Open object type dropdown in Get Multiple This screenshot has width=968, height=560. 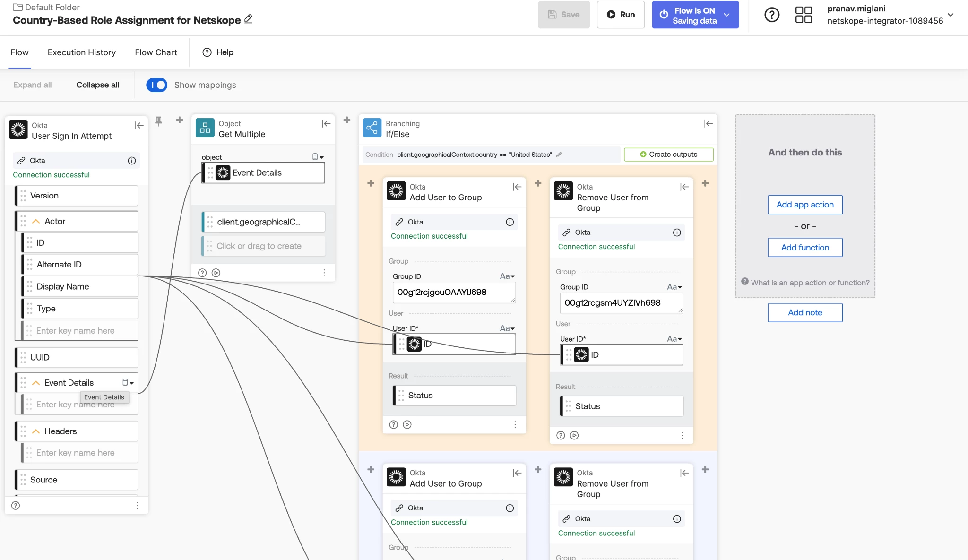[318, 157]
